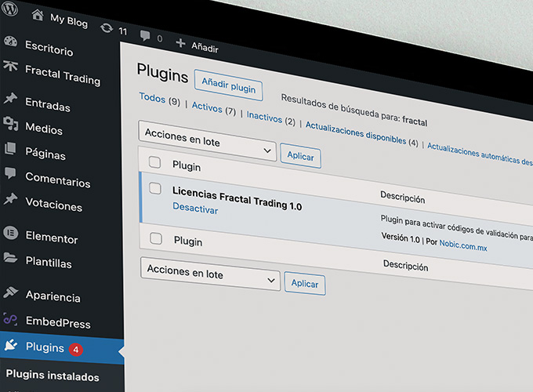Viewport: 533px width, 392px height.
Task: Open Escritorio in the sidebar
Action: (x=49, y=49)
